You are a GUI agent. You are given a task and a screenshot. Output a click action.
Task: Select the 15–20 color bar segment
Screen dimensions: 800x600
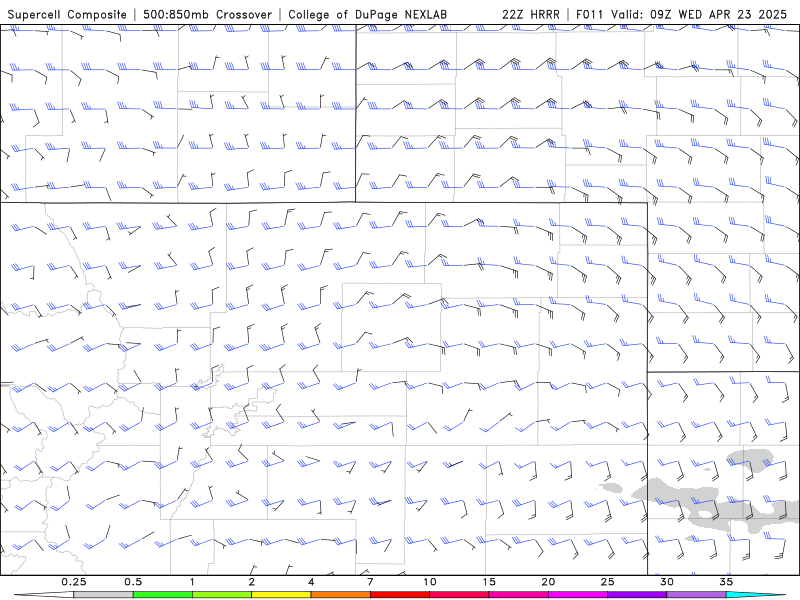click(x=518, y=595)
